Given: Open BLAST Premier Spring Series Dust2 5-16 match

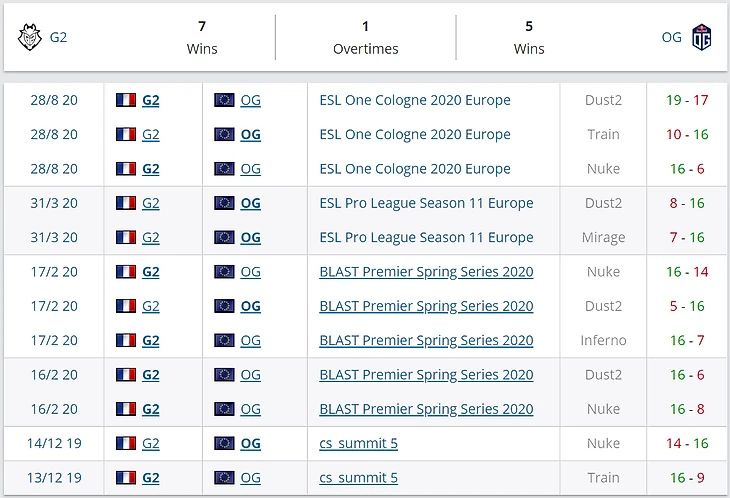Looking at the screenshot, I should (426, 306).
